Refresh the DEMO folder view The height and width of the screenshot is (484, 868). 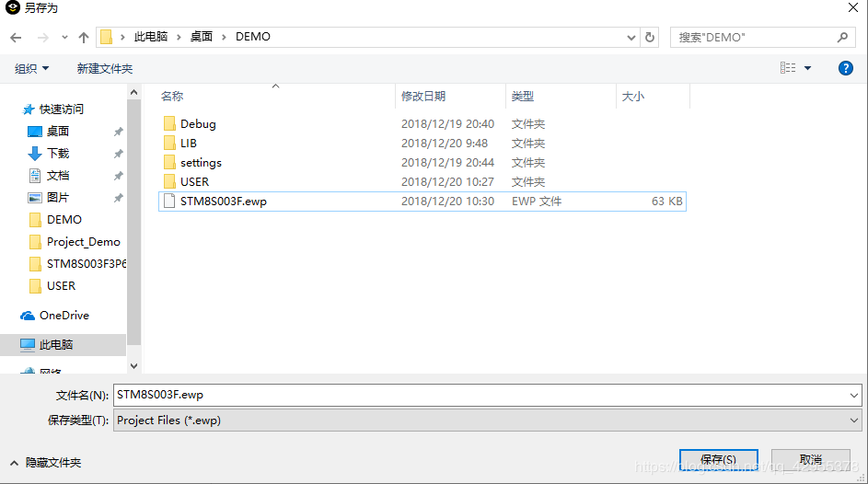[650, 37]
